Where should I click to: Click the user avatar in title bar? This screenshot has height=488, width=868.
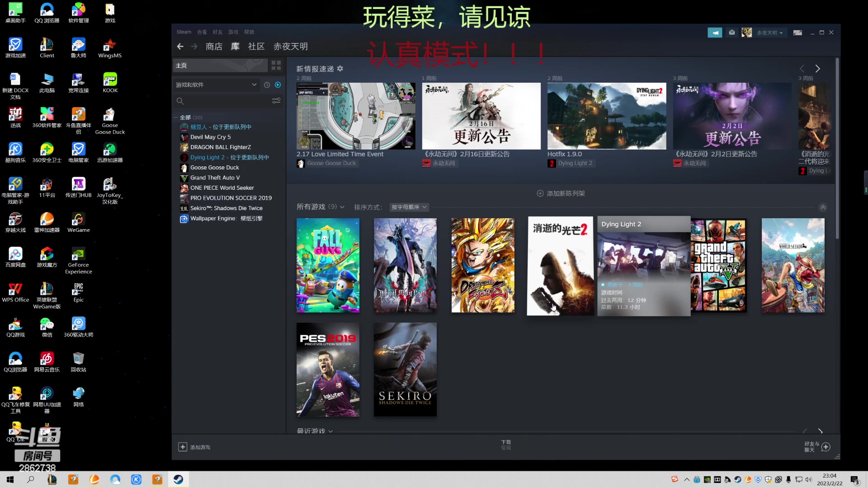(x=747, y=33)
